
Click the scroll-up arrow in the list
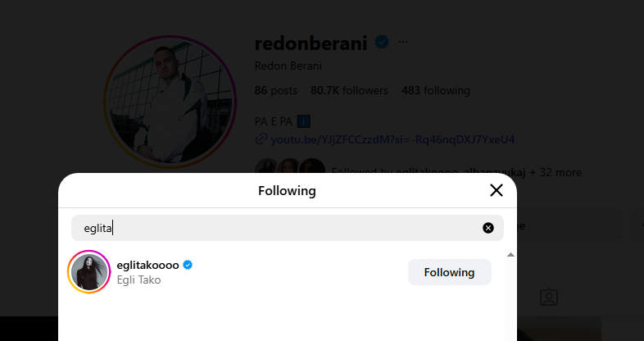(510, 255)
